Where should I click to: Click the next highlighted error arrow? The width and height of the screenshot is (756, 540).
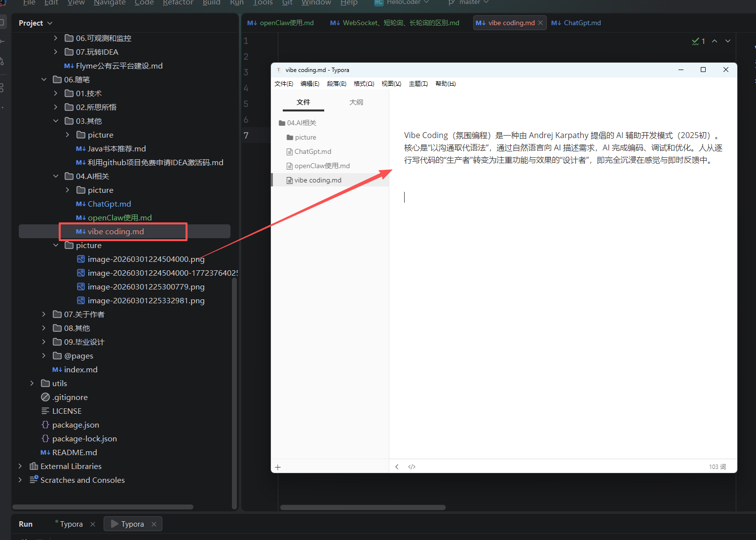(728, 41)
